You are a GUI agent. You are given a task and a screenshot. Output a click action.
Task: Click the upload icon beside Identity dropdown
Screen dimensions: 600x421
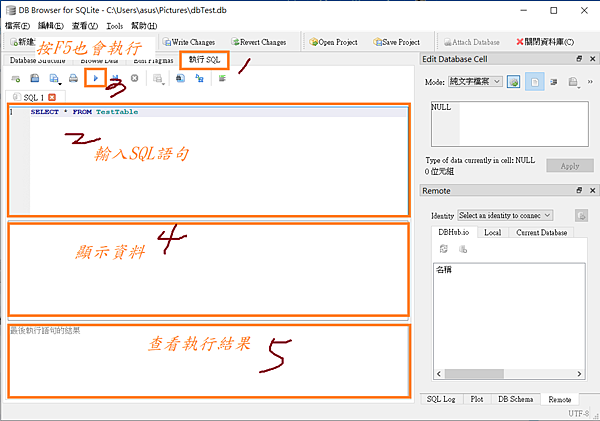click(x=581, y=215)
